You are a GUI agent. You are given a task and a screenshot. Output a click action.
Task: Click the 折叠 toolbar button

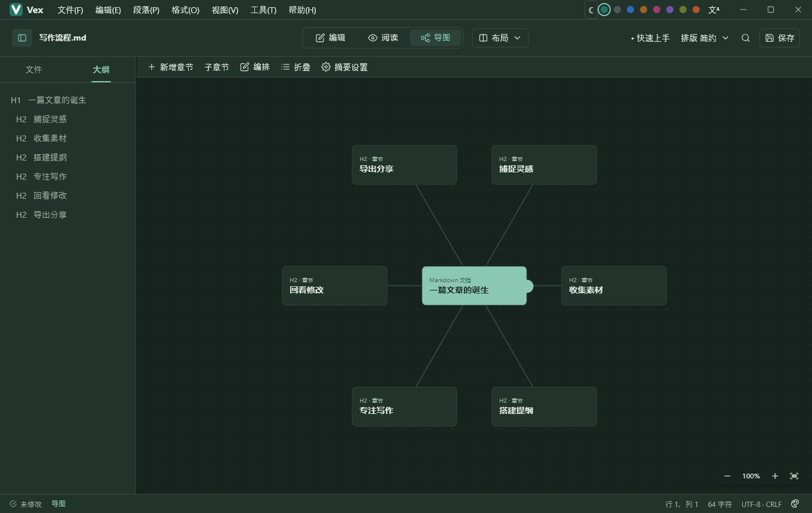pyautogui.click(x=296, y=67)
